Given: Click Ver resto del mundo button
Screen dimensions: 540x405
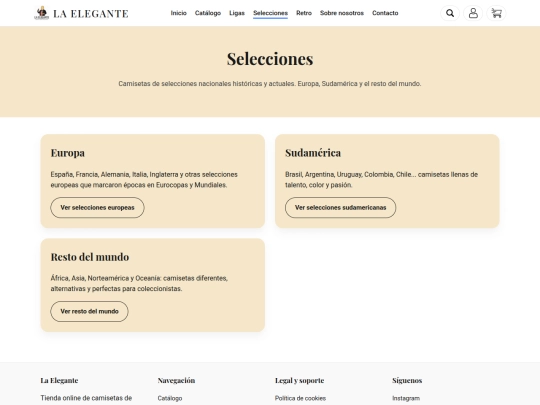Looking at the screenshot, I should (x=90, y=312).
